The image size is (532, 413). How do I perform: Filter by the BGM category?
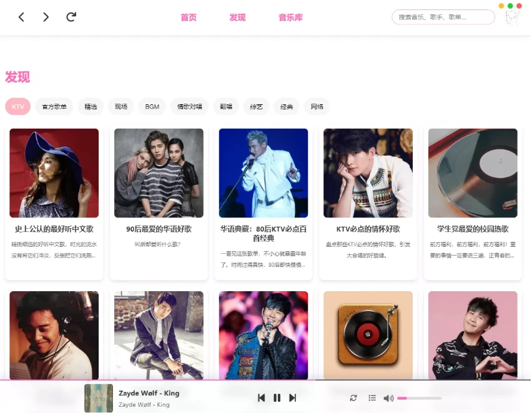152,107
